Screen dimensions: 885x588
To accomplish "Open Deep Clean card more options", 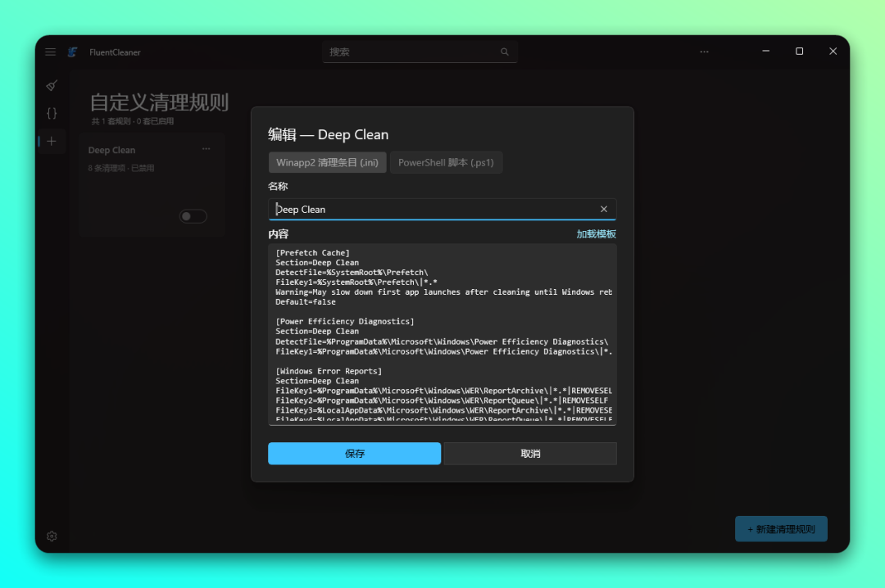I will [206, 149].
